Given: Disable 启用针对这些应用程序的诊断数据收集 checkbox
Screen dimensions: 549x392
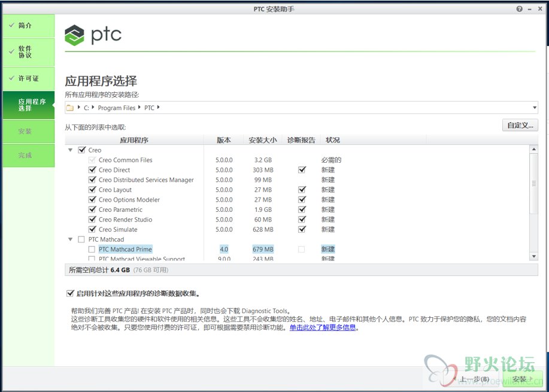Looking at the screenshot, I should pos(70,293).
